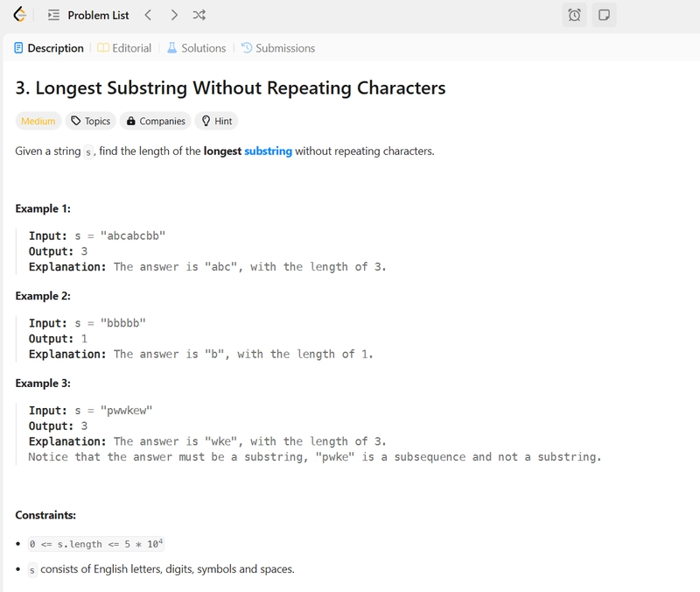Expand the locked Companies tag
700x592 pixels.
[x=154, y=121]
